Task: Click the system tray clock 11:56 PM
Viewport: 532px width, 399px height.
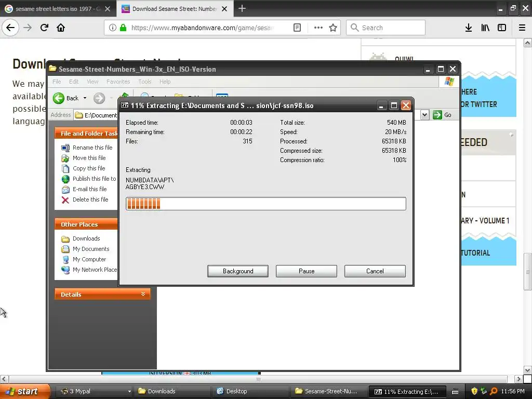Action: (513, 391)
